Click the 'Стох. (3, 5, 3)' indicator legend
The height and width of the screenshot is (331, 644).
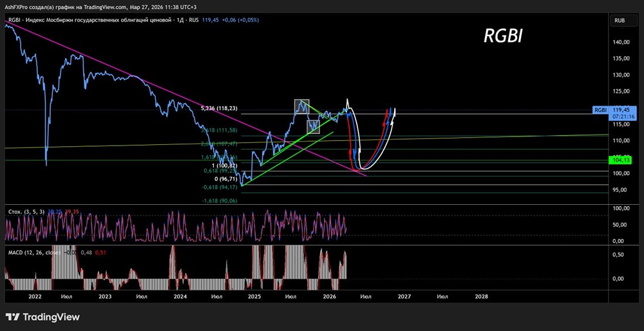click(x=26, y=212)
